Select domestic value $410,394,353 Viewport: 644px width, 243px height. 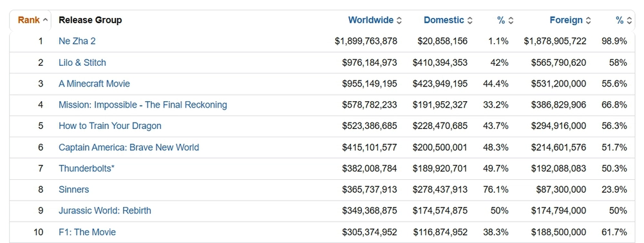(x=440, y=63)
